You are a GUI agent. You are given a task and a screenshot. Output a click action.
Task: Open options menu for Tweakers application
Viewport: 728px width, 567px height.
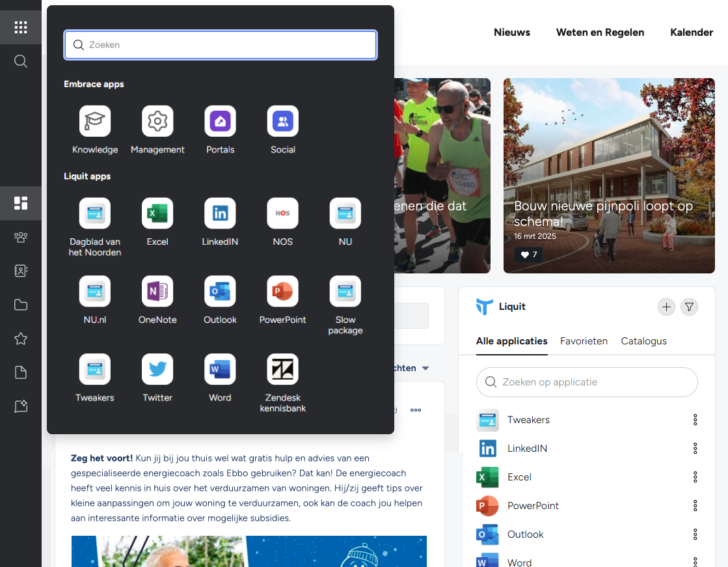(695, 420)
